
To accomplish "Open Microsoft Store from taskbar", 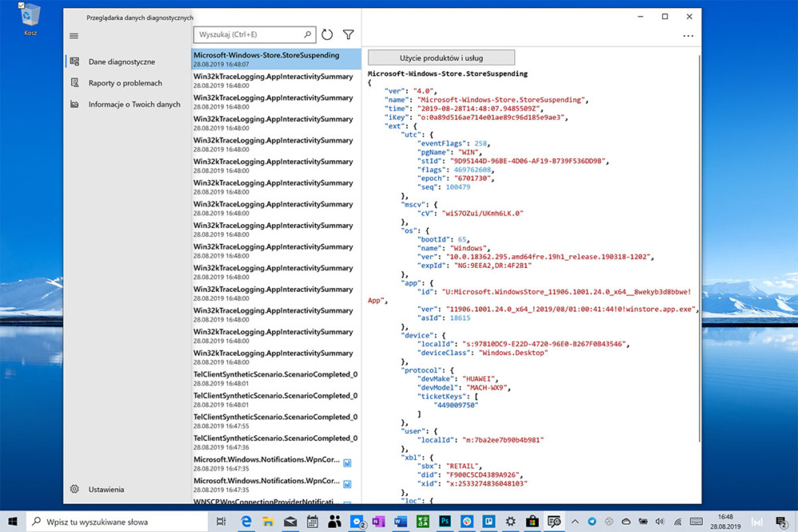I will pyautogui.click(x=532, y=522).
